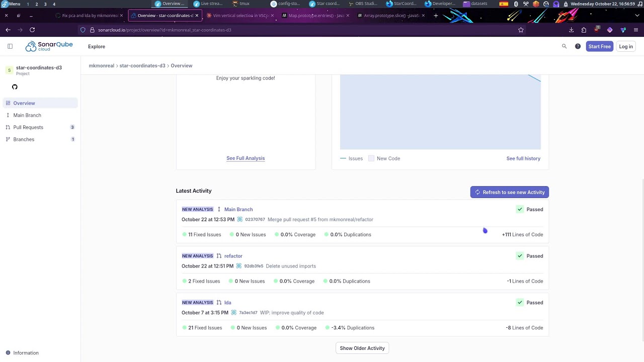
Task: Expand the browser tab list chevron
Action: [636, 16]
